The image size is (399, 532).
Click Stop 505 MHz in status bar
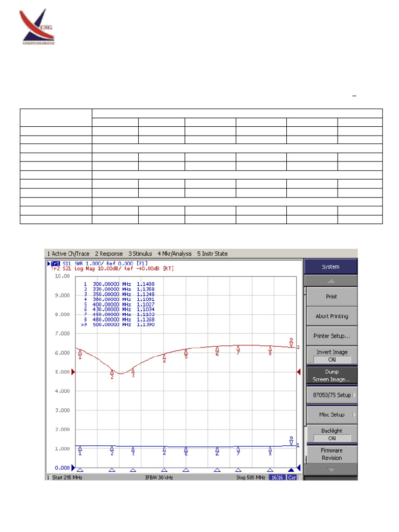coord(251,478)
